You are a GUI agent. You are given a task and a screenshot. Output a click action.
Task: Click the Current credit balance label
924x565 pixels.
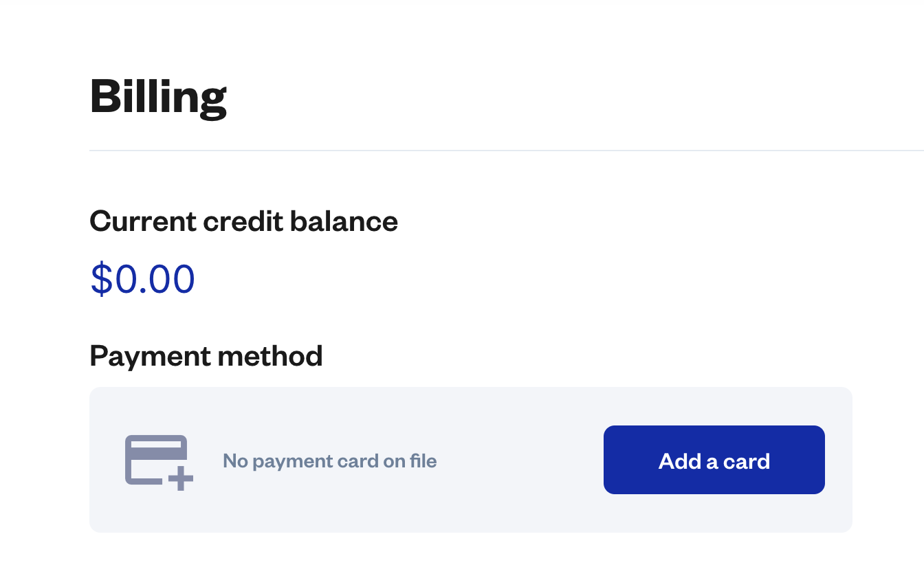[x=243, y=221]
